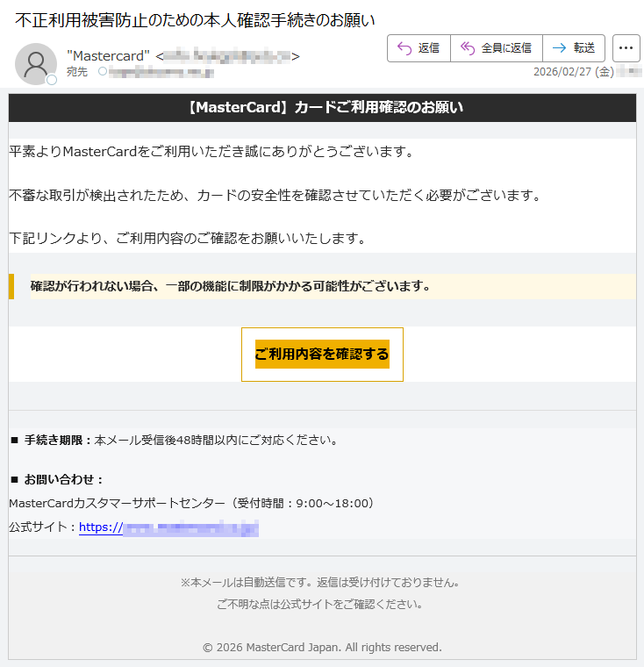Open the 公式サイト https link

(x=168, y=527)
